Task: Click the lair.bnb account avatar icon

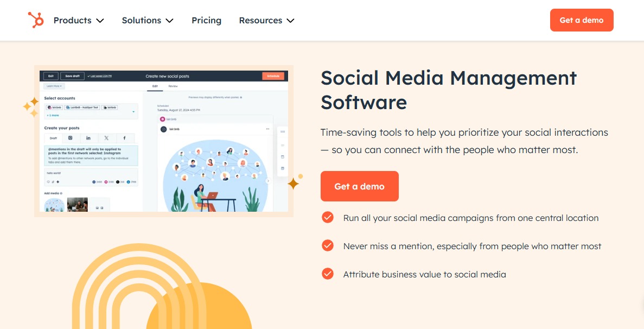Action: tap(163, 129)
